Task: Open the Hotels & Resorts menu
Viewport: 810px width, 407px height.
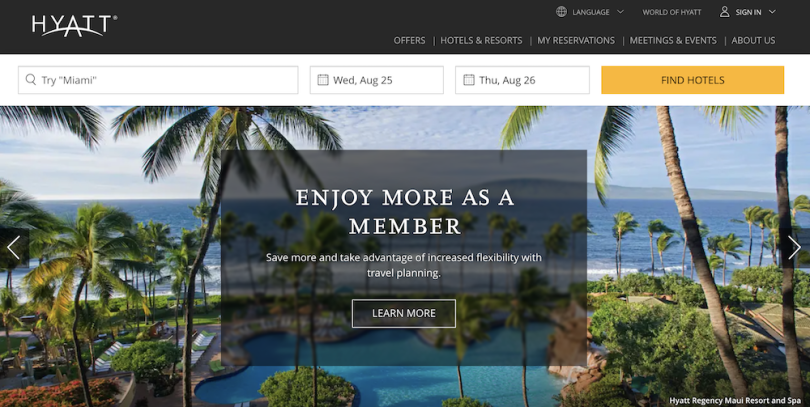Action: [481, 40]
